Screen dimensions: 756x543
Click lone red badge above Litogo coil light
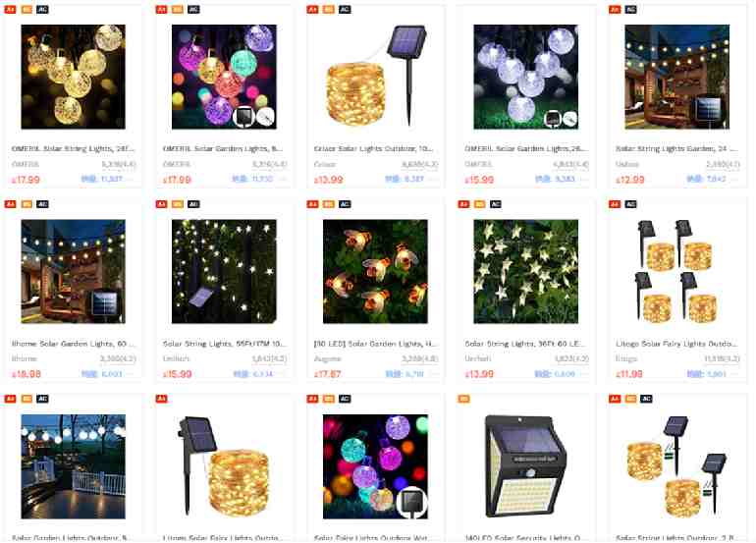[162, 399]
